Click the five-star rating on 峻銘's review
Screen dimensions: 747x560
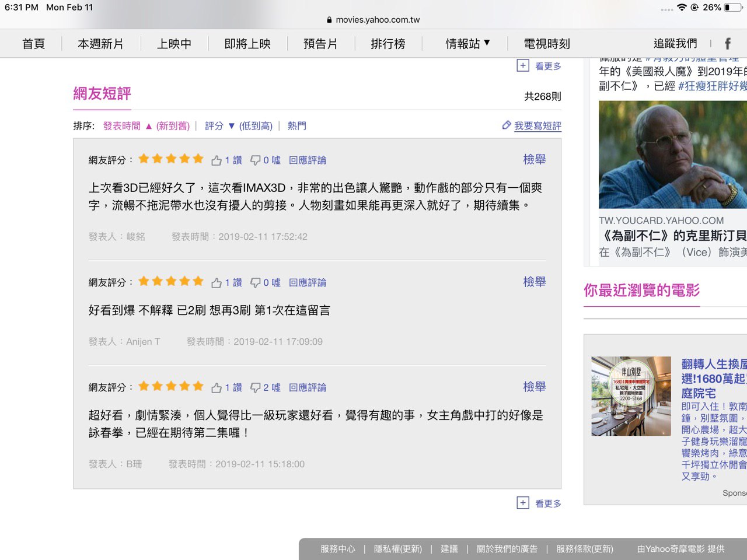(x=171, y=159)
